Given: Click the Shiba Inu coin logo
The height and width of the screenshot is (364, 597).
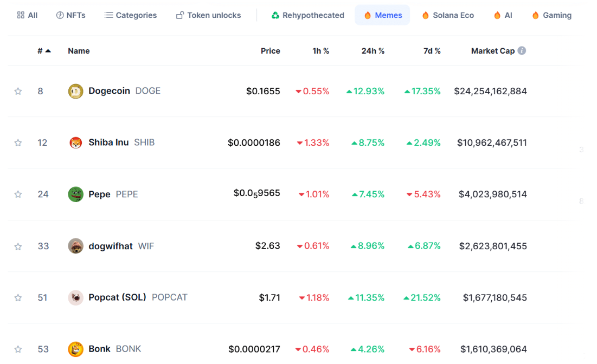Looking at the screenshot, I should pyautogui.click(x=75, y=142).
